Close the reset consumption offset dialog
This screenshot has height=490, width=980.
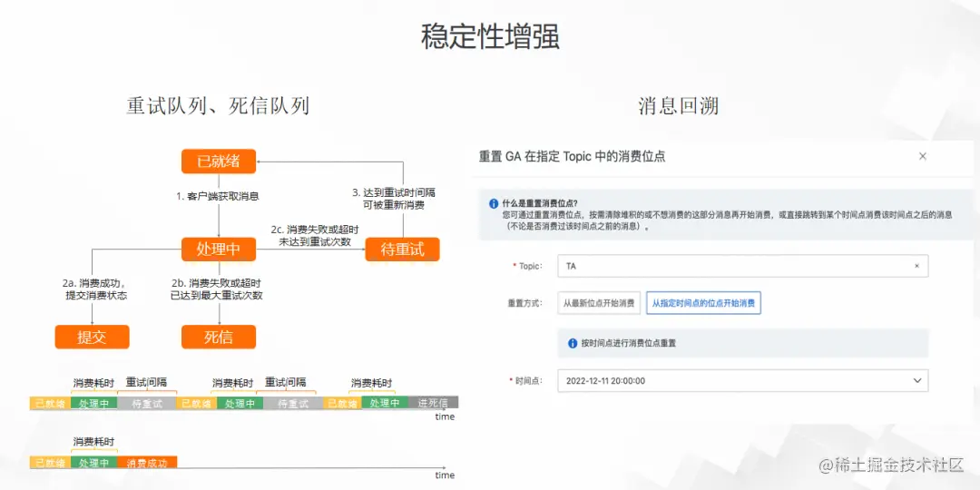[923, 156]
